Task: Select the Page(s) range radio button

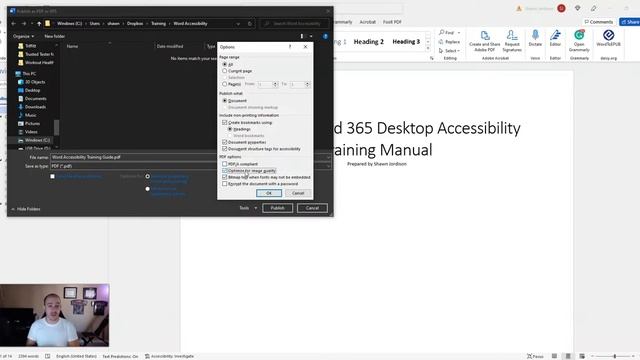Action: tap(224, 84)
